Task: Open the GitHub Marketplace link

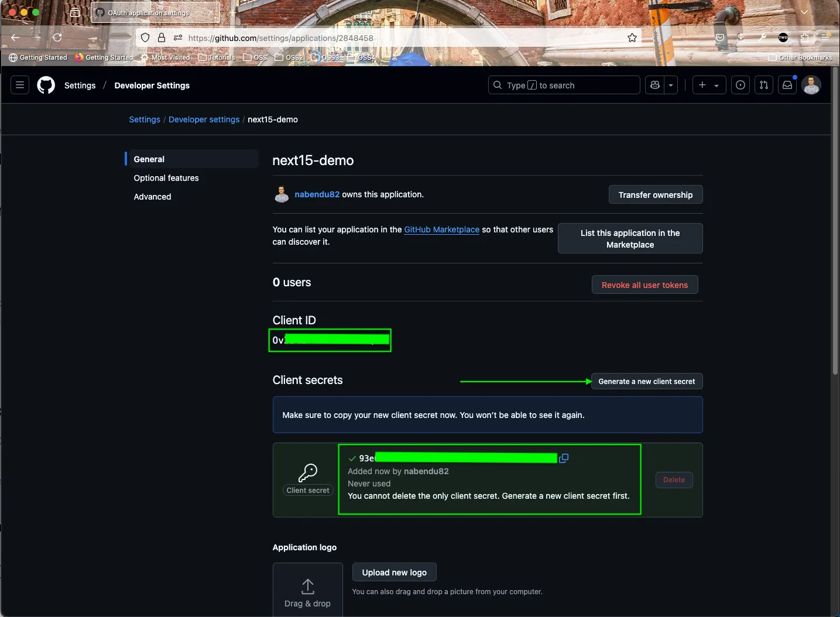Action: coord(442,229)
